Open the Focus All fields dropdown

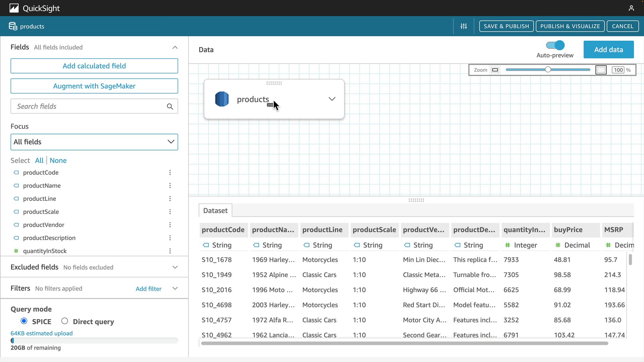[x=94, y=142]
